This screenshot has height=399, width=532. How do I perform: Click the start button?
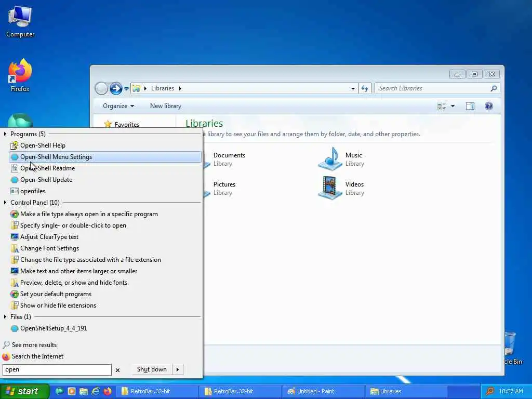tap(24, 391)
